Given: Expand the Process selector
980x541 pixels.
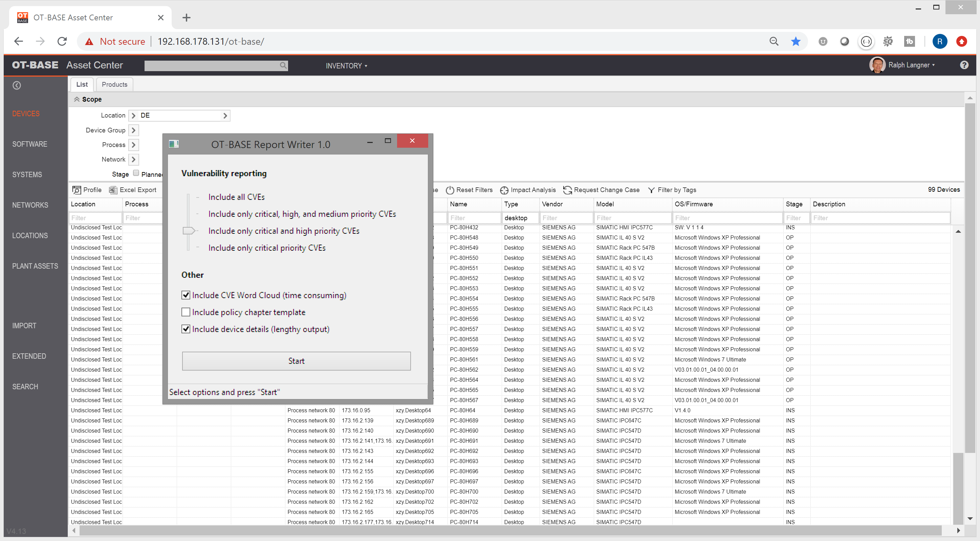Looking at the screenshot, I should [133, 145].
